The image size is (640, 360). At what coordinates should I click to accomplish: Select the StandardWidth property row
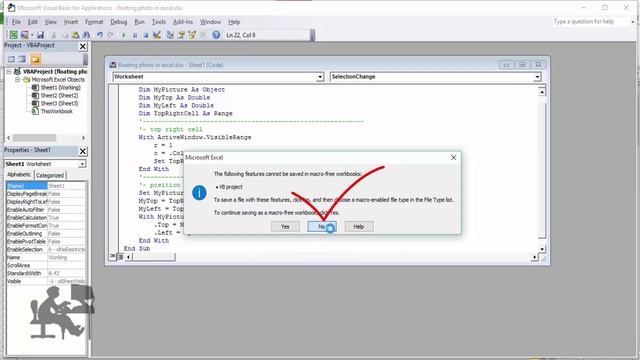(46, 273)
